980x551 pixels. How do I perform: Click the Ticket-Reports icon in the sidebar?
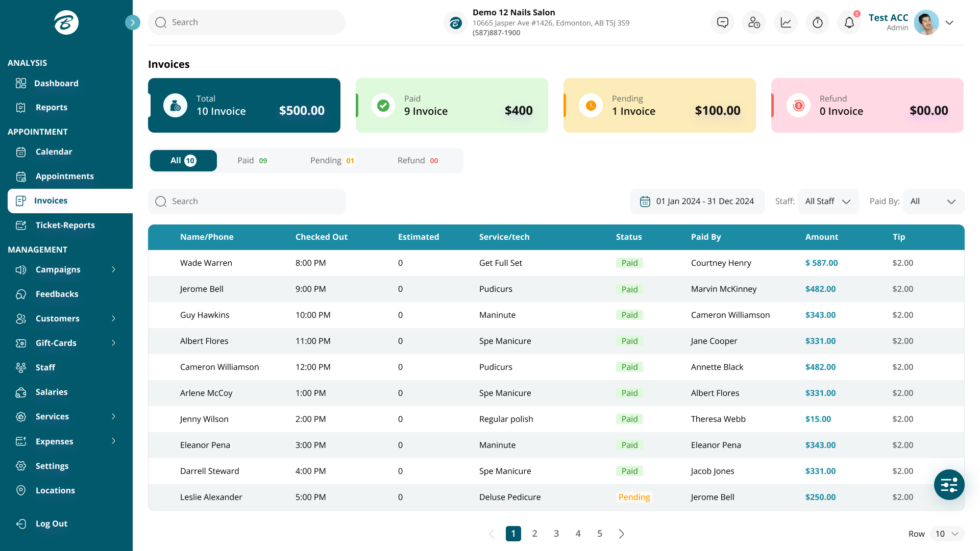(x=21, y=225)
